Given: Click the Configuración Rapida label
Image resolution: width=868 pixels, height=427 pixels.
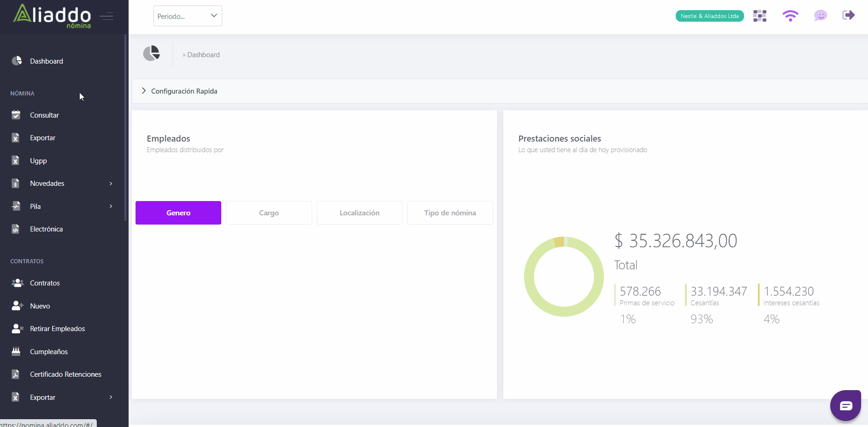Looking at the screenshot, I should [x=184, y=91].
